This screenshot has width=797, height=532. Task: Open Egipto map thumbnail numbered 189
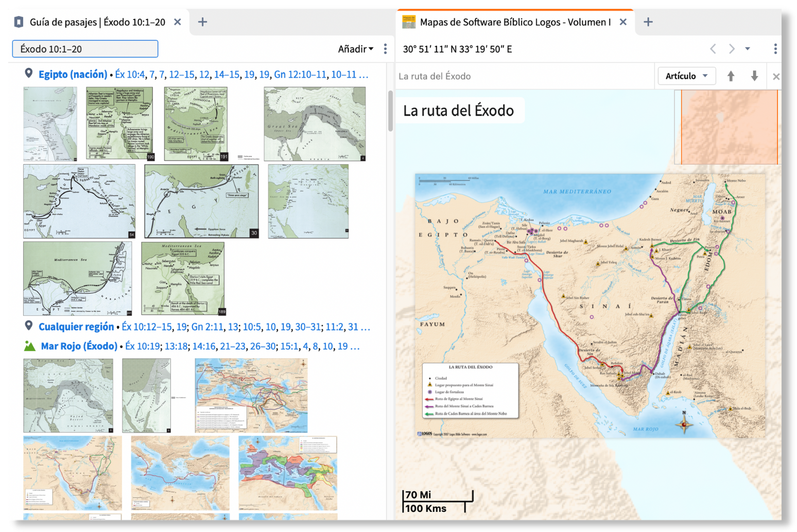183,278
